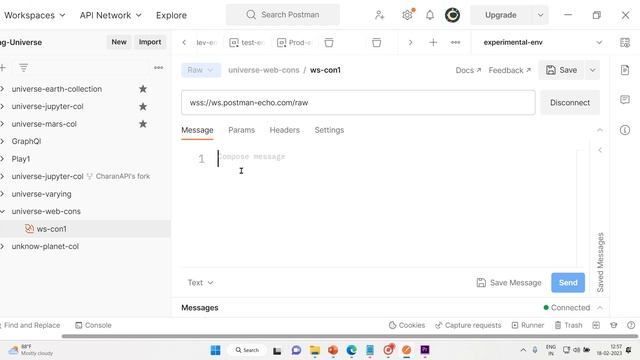Open the Trash

(568, 325)
